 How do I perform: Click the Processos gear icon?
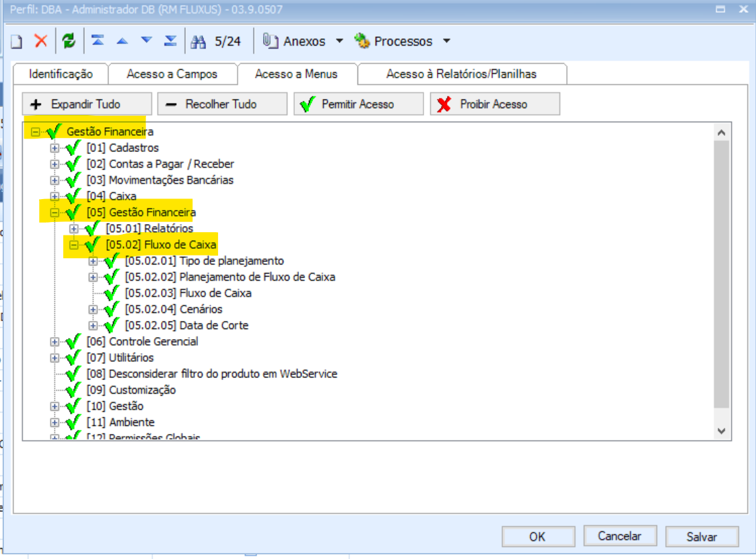tap(362, 41)
